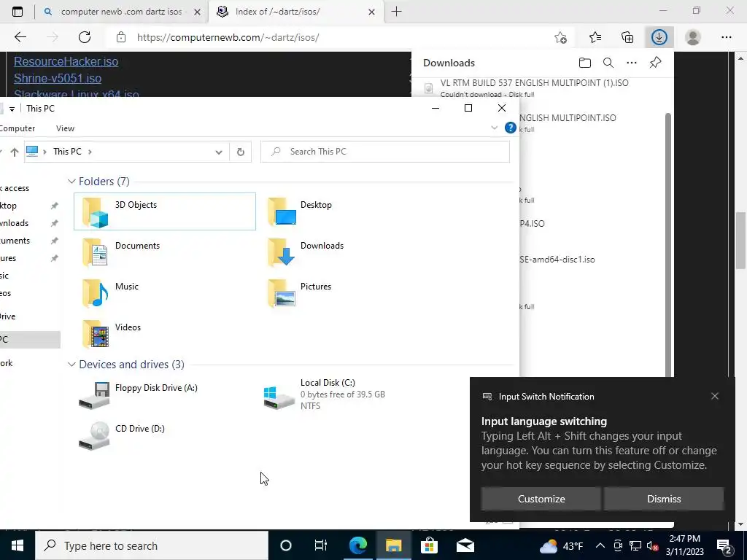The height and width of the screenshot is (560, 747).
Task: Open downloads folder from Downloads panel
Action: pyautogui.click(x=585, y=63)
